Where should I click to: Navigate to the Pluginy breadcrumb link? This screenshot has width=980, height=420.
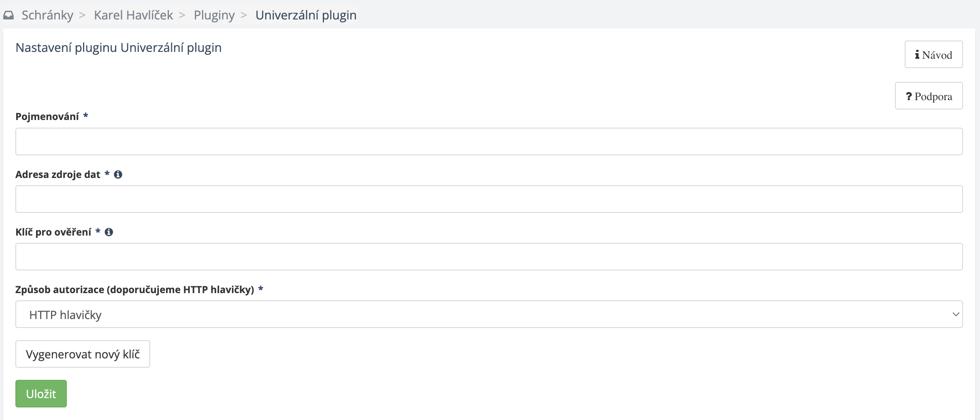214,15
